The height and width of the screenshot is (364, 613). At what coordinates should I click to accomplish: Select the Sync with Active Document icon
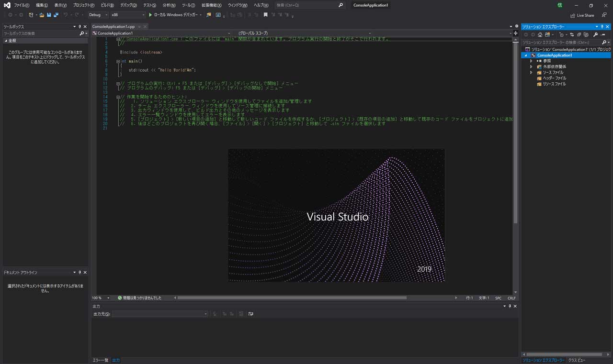pyautogui.click(x=572, y=35)
